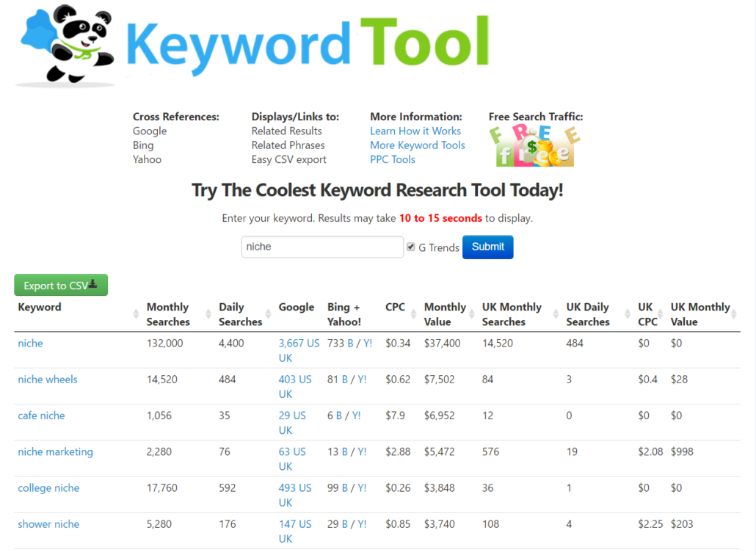This screenshot has height=555, width=756.
Task: Open UK Google link for niche wheels
Action: point(286,394)
